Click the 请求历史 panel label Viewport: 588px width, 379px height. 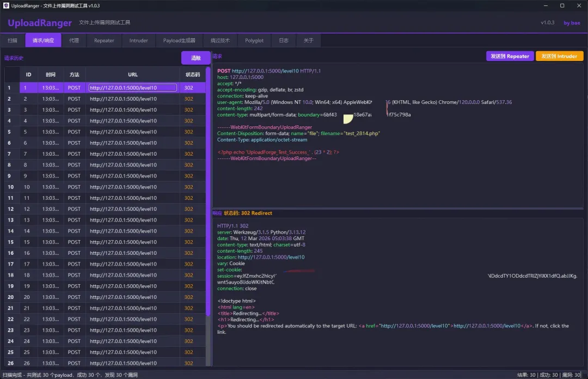(14, 58)
